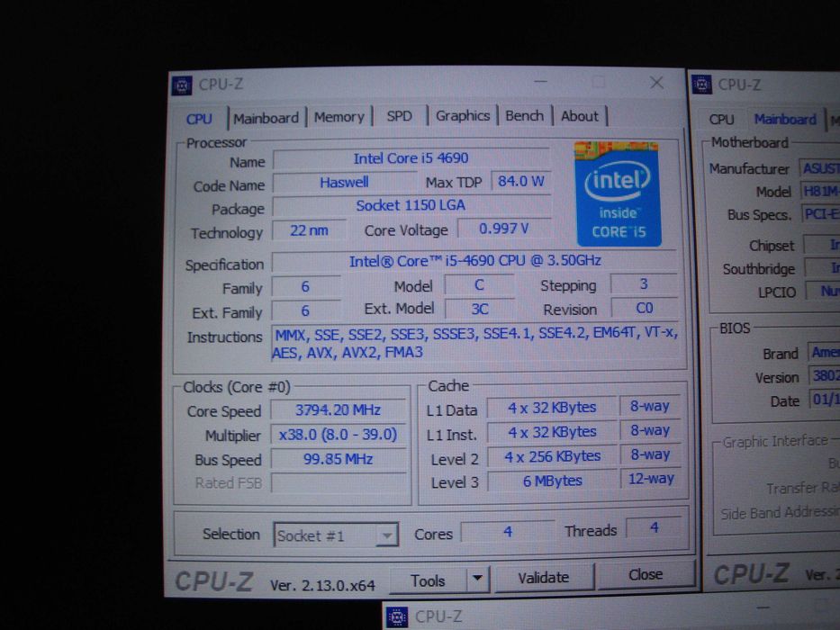Open the About tab
The width and height of the screenshot is (840, 630).
click(579, 116)
